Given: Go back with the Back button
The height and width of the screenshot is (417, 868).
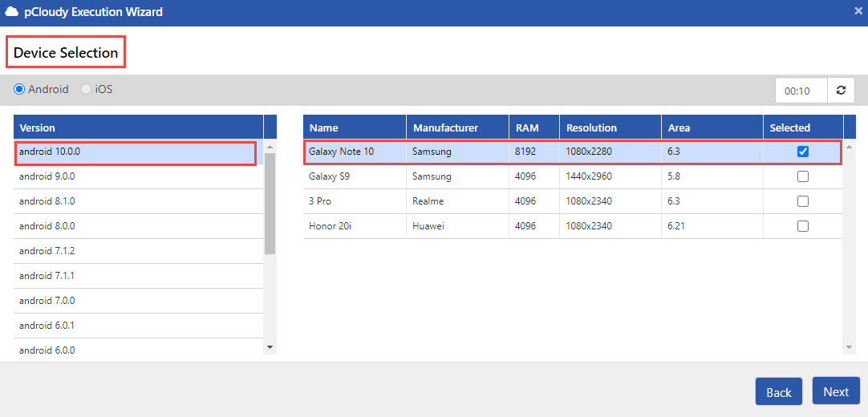Looking at the screenshot, I should [778, 392].
